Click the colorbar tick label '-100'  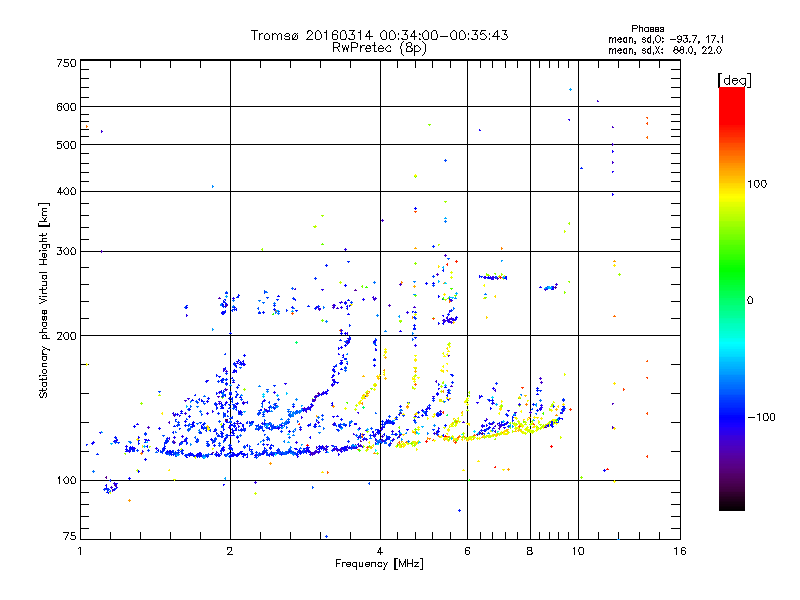coord(761,417)
